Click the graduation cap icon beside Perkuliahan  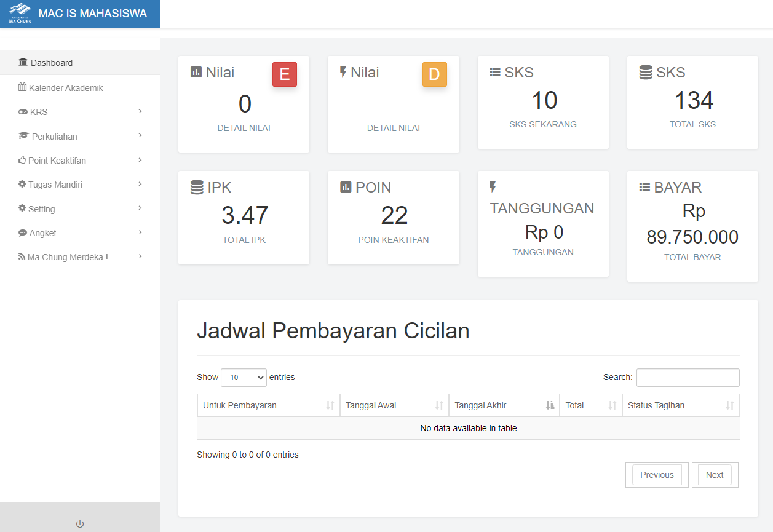[x=24, y=136]
